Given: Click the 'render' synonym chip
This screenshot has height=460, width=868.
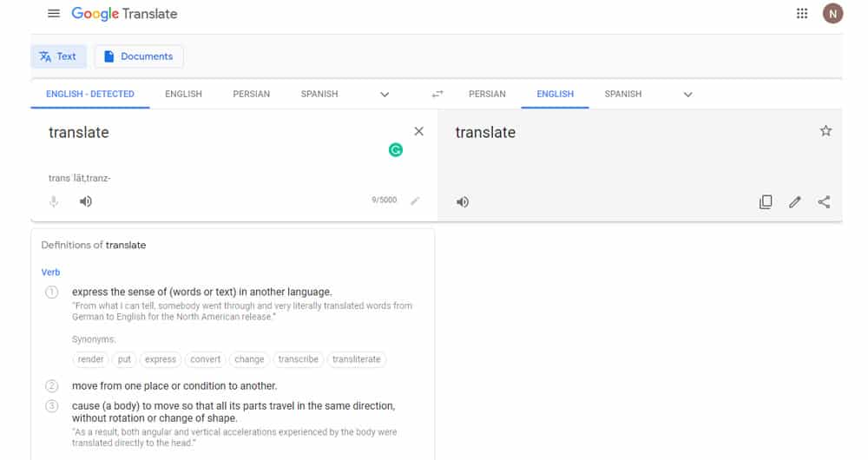Looking at the screenshot, I should click(x=91, y=359).
